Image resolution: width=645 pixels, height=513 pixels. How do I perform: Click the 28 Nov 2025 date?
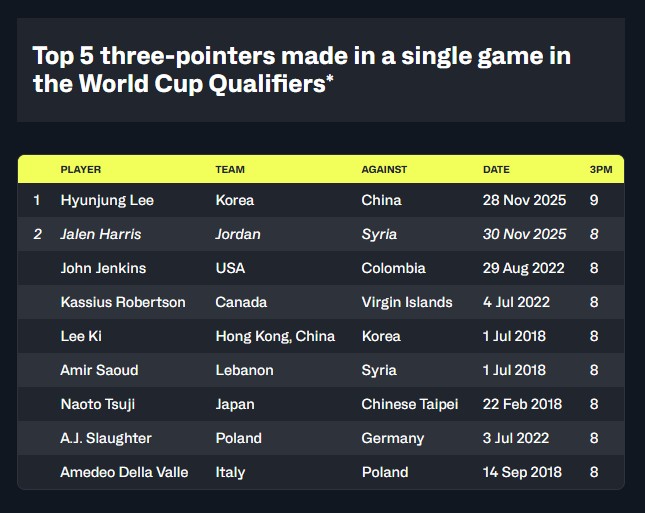[524, 200]
